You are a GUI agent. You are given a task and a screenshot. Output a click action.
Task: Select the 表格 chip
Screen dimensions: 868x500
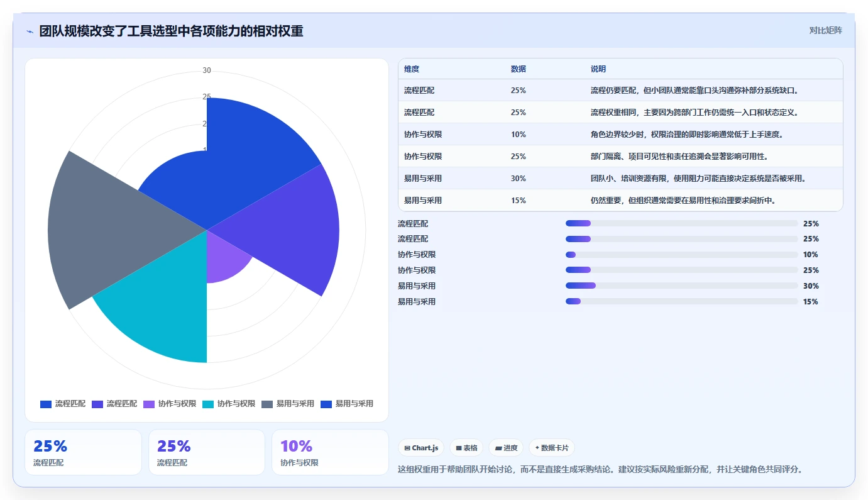pos(466,448)
